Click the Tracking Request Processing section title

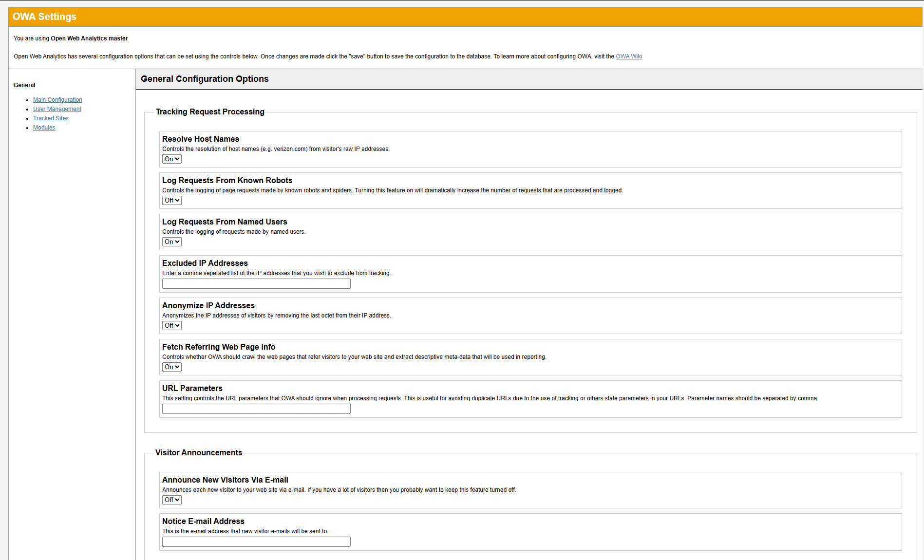(x=210, y=112)
